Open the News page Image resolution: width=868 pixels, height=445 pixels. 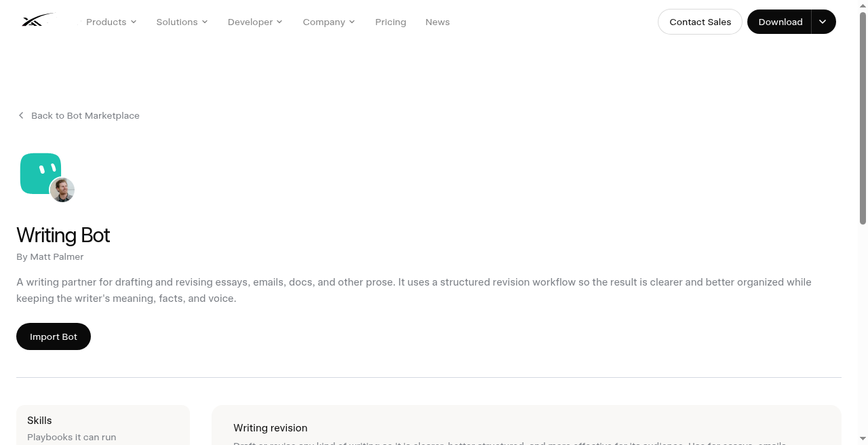[437, 22]
